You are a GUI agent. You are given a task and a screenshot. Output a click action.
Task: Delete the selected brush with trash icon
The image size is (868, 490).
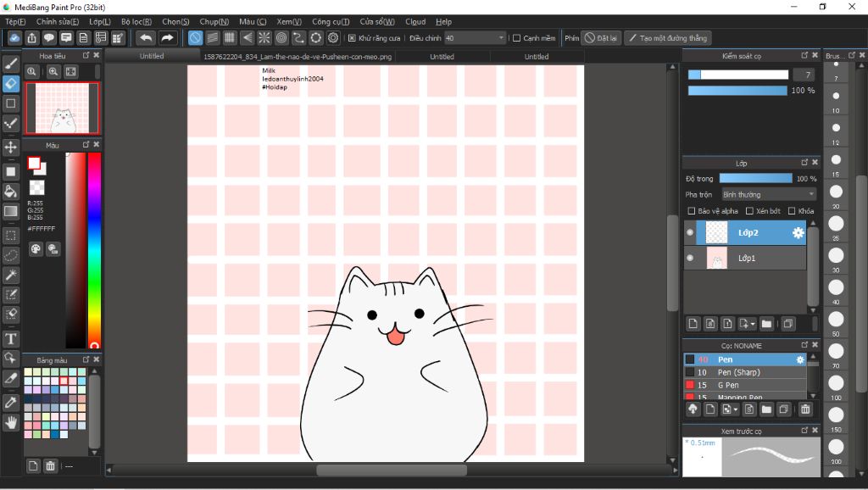pyautogui.click(x=805, y=409)
